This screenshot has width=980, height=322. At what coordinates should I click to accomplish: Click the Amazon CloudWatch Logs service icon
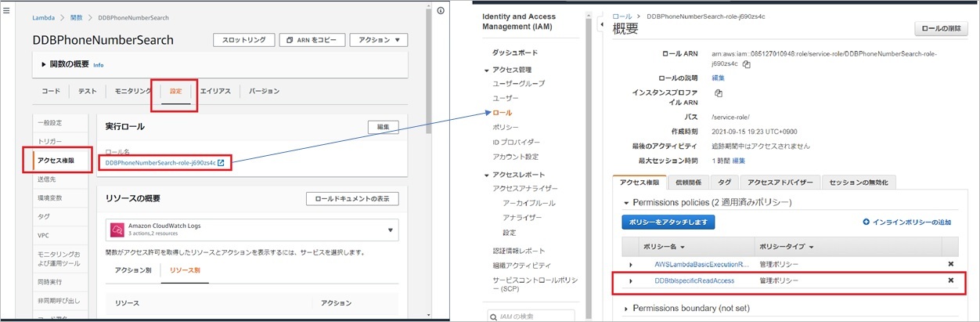click(x=117, y=230)
